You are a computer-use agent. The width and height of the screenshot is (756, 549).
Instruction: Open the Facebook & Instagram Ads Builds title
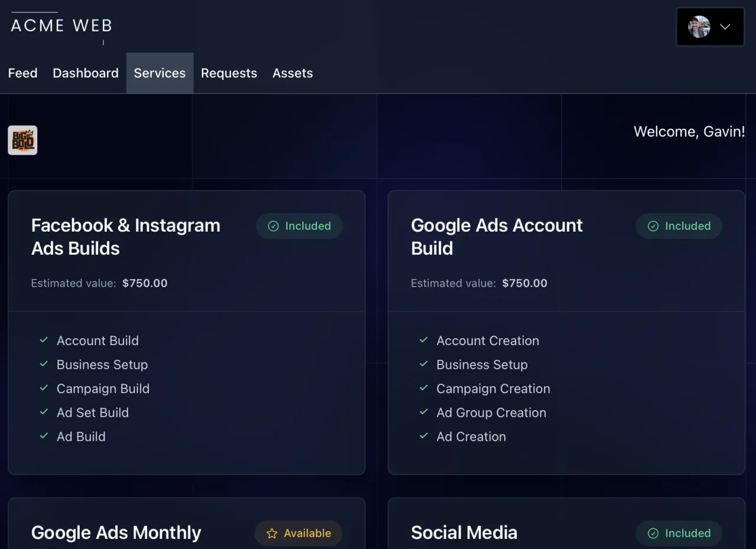click(x=126, y=236)
